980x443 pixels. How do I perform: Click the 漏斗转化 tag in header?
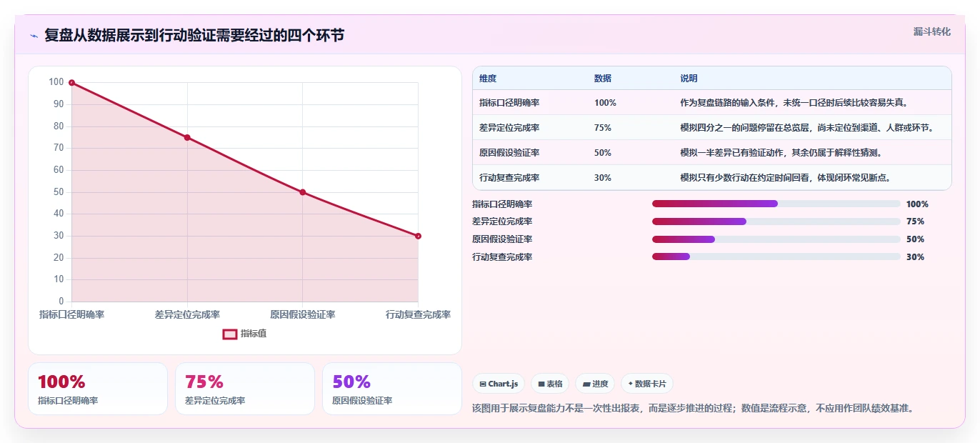click(931, 31)
